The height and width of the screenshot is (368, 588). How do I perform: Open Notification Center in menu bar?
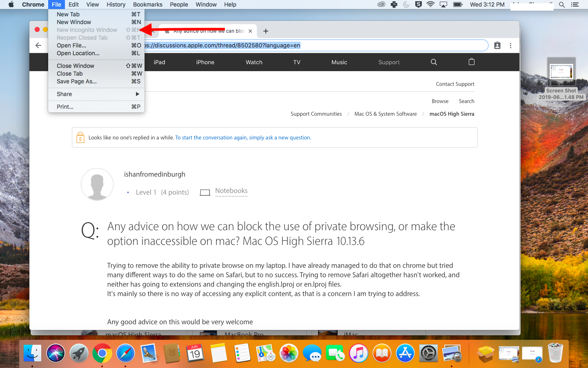[575, 4]
